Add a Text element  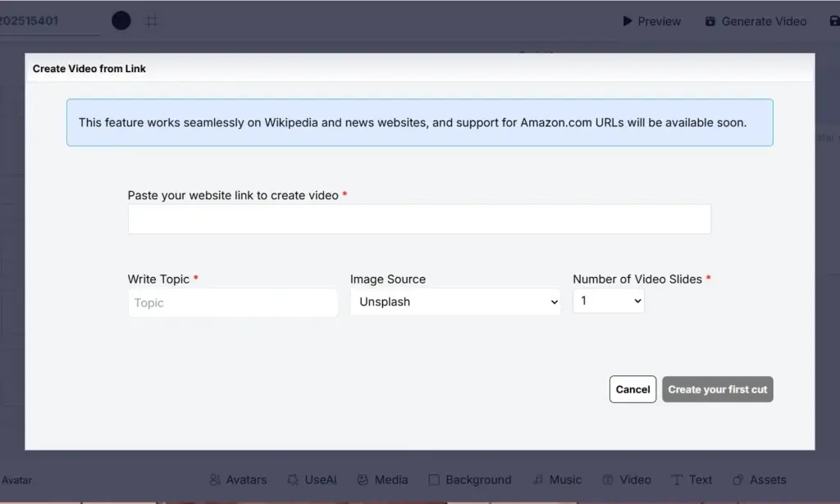(692, 479)
